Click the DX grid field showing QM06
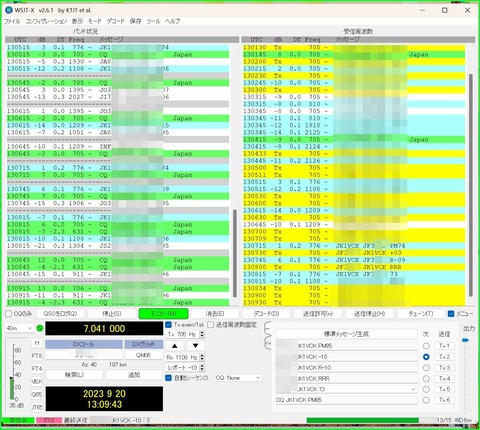480x430 pixels. 144,355
